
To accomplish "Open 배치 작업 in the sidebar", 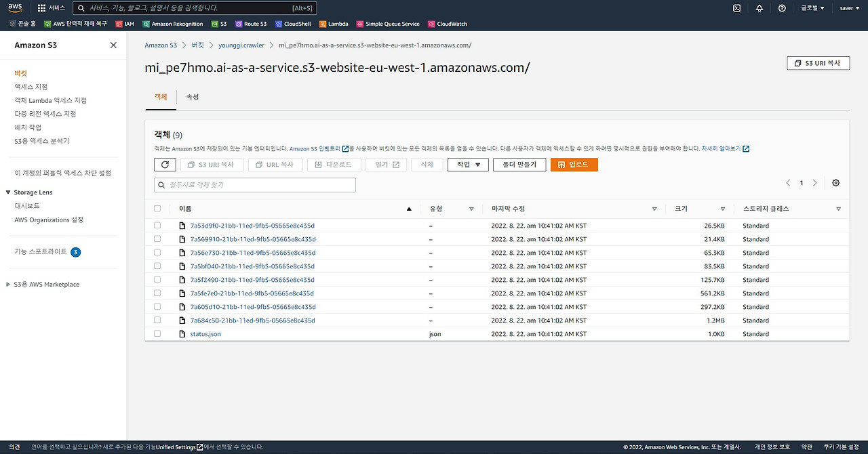I will (x=28, y=127).
